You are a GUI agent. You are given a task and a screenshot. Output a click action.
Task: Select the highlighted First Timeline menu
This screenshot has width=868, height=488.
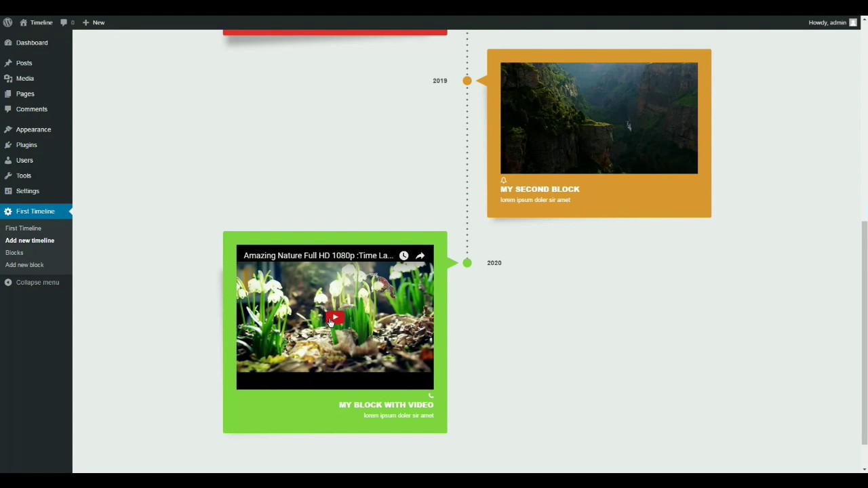pos(35,211)
